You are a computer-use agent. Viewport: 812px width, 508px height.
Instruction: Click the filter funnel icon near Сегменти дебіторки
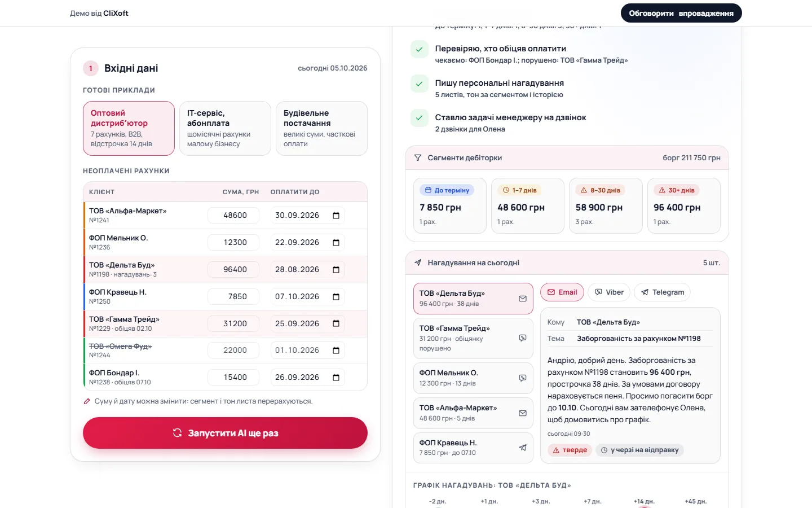coord(418,158)
